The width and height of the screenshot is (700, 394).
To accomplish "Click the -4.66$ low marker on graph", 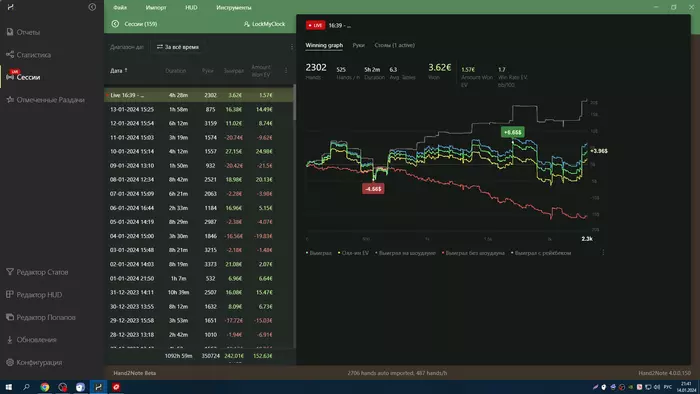I will (373, 189).
